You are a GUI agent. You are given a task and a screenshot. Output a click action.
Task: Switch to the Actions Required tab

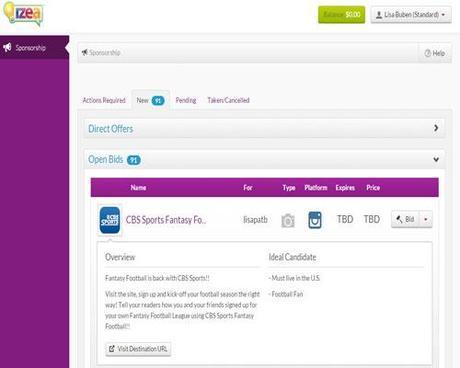pyautogui.click(x=104, y=100)
